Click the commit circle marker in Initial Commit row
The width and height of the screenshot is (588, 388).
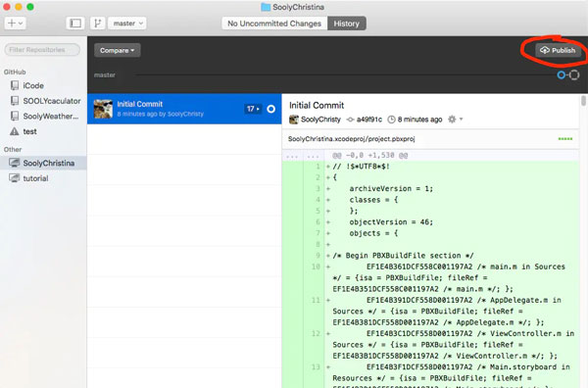tap(270, 109)
